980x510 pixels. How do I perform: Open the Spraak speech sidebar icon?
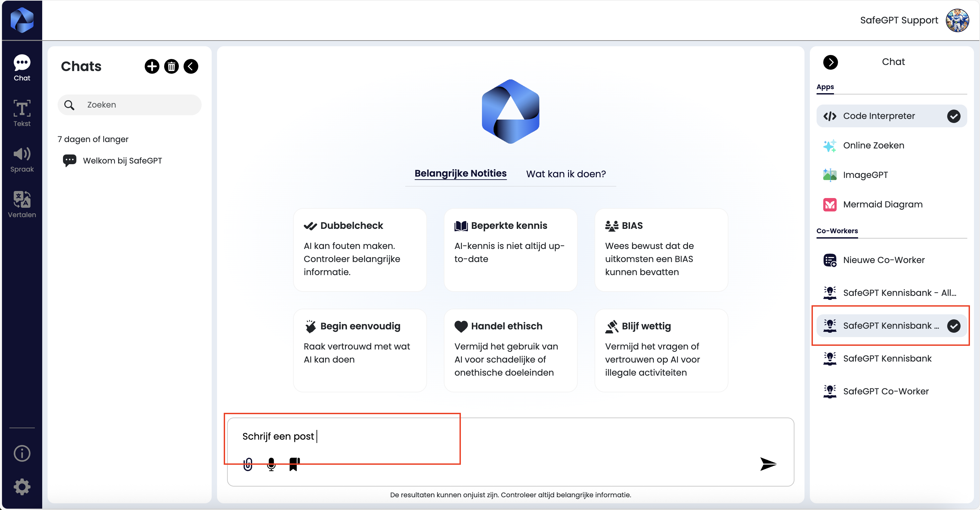pos(22,159)
